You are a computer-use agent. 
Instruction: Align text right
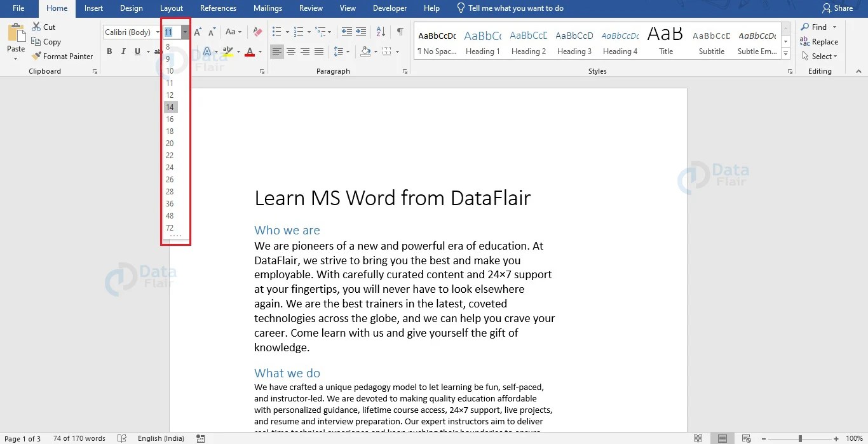pos(305,51)
